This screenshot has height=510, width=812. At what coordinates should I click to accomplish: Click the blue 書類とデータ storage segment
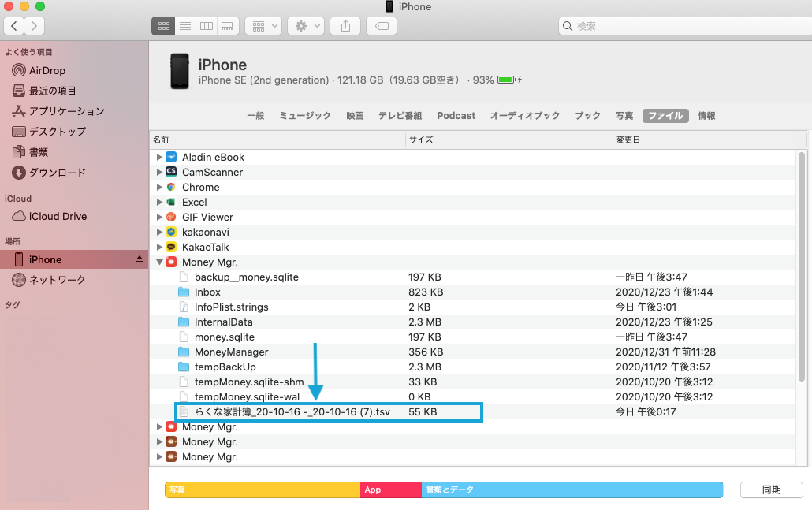pyautogui.click(x=572, y=490)
